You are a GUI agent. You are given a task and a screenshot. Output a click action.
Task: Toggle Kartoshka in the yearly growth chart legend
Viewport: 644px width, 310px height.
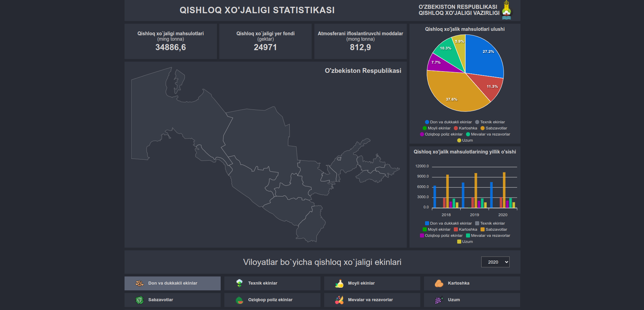coord(466,229)
